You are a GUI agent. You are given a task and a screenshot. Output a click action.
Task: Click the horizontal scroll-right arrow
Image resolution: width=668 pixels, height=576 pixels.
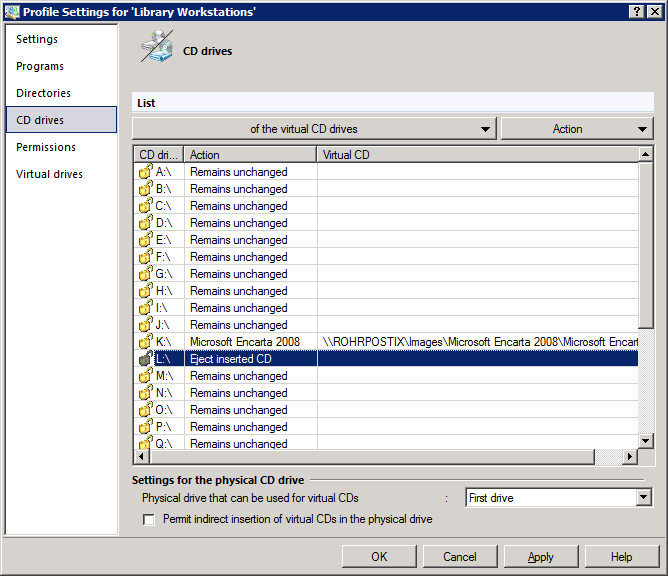point(630,457)
